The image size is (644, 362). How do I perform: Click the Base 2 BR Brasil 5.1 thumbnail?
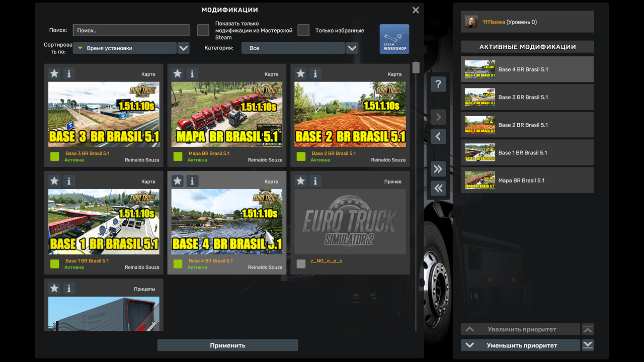click(x=350, y=114)
